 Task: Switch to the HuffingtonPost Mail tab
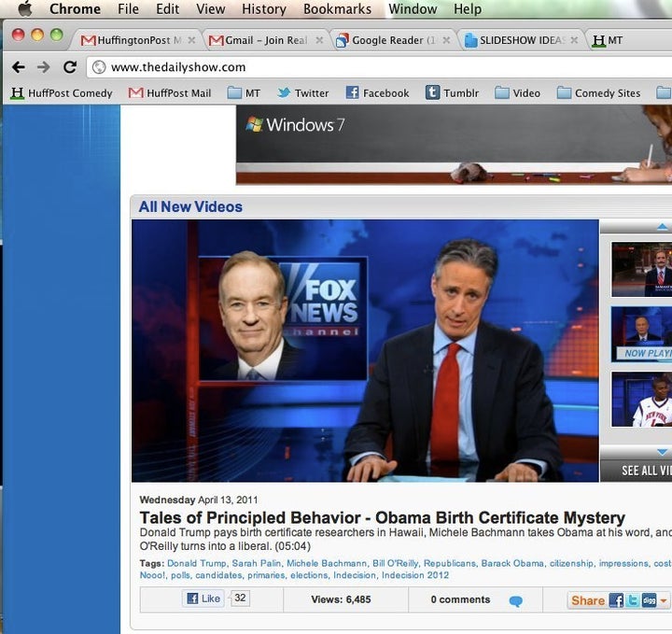135,40
